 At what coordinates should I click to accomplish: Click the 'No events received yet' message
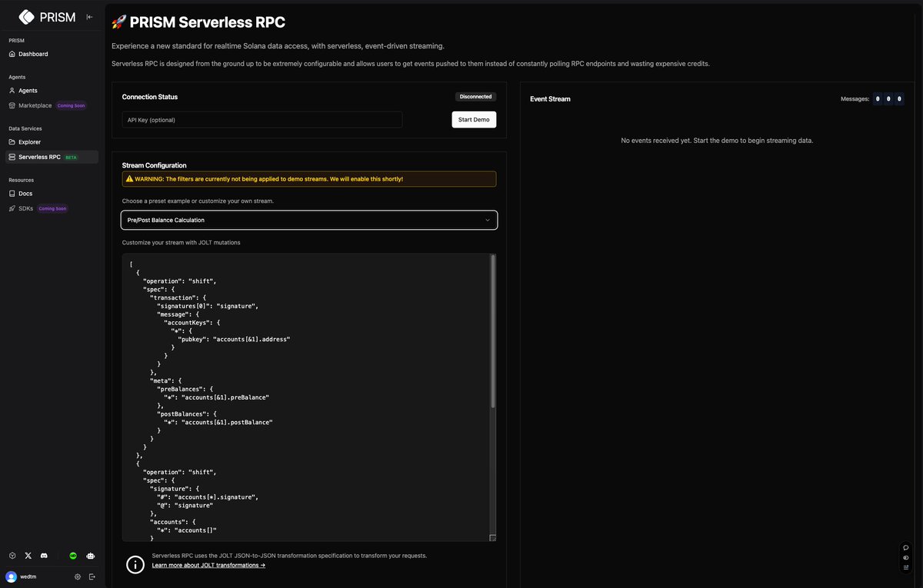pos(717,141)
